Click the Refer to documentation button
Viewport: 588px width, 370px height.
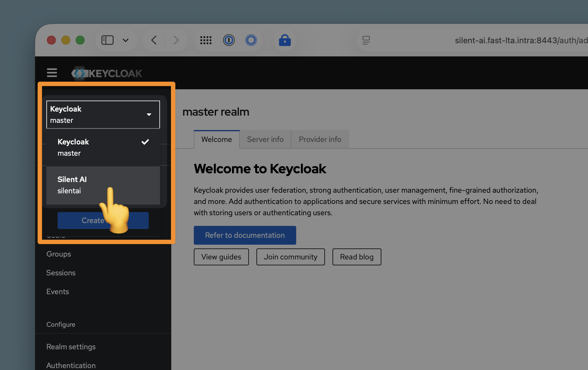[245, 235]
